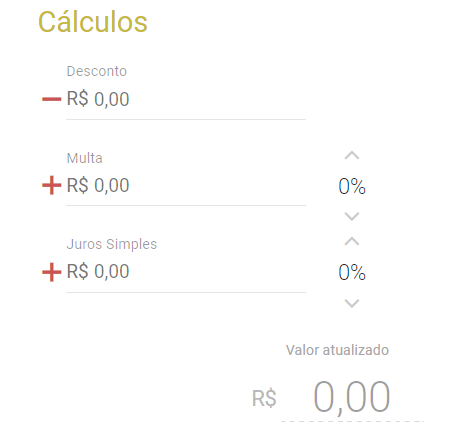Click the red plus icon beside Juros Simples
The width and height of the screenshot is (466, 432).
click(51, 272)
